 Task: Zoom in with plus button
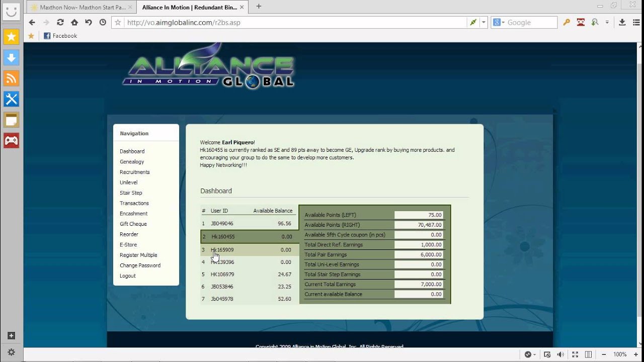tap(636, 354)
